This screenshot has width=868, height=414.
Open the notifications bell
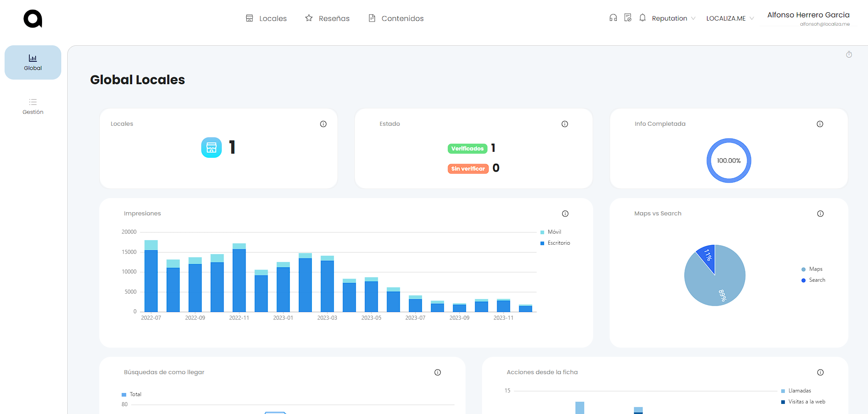pos(643,18)
